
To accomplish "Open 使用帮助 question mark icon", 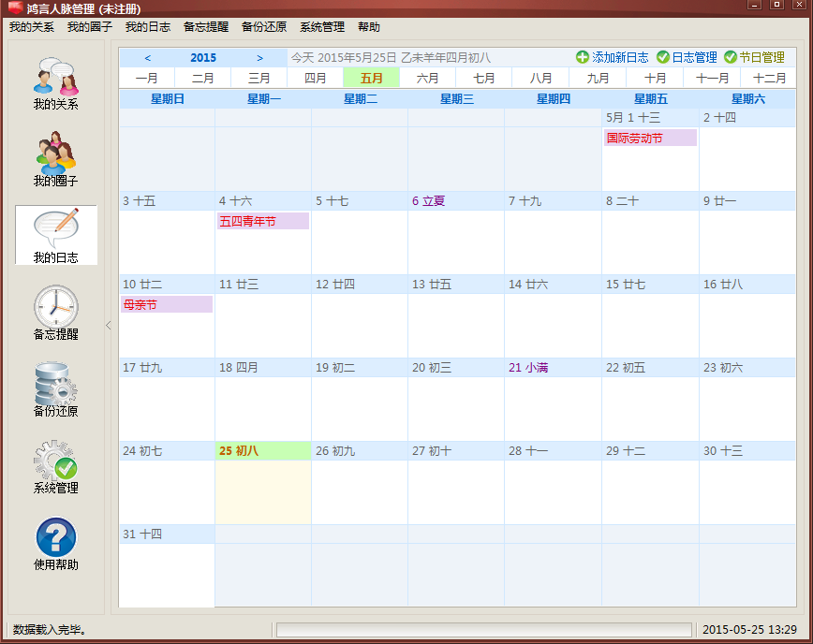I will coord(55,537).
